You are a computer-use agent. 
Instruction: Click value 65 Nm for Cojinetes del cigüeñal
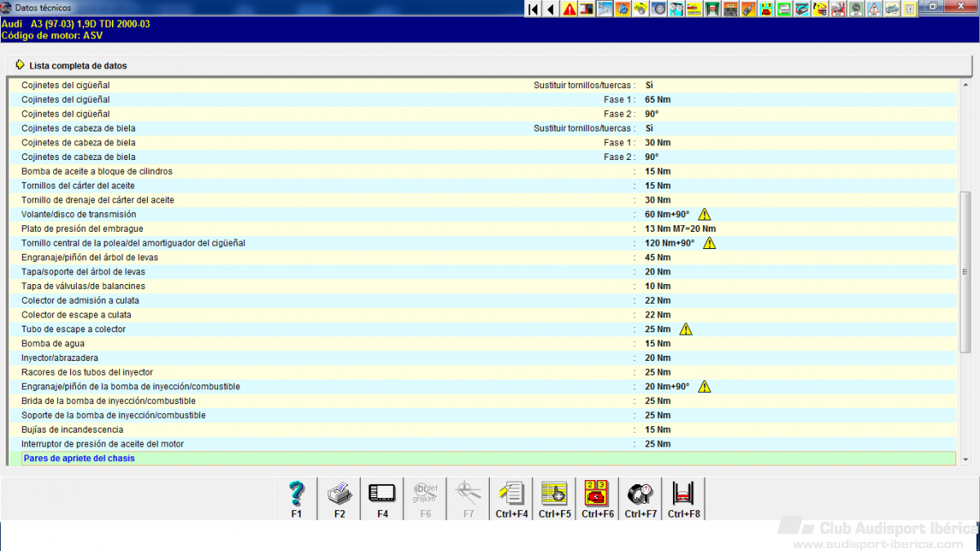[x=658, y=100]
